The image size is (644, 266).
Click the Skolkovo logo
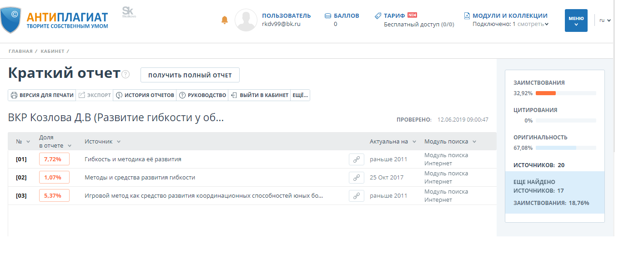[x=129, y=12]
